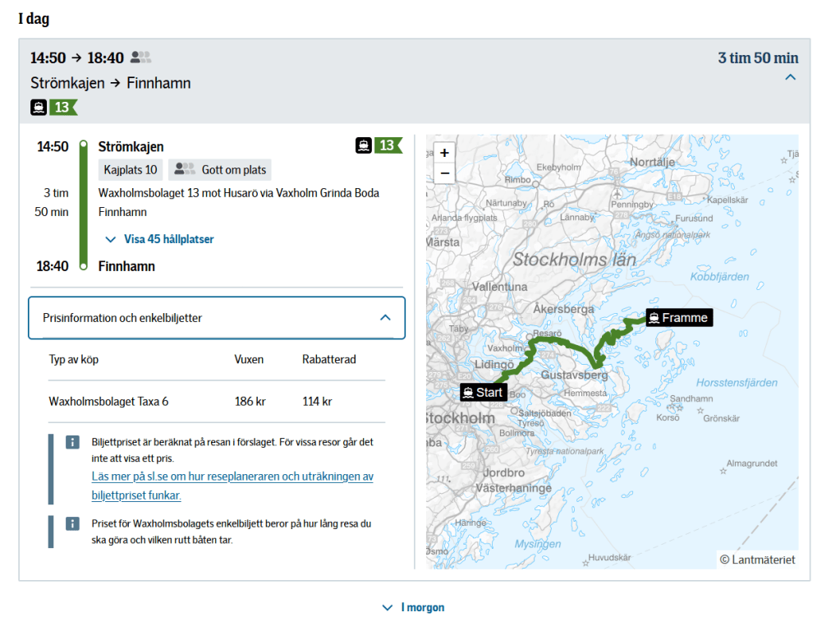The height and width of the screenshot is (631, 840).
Task: Click the ferry icon in trip header
Action: [39, 107]
